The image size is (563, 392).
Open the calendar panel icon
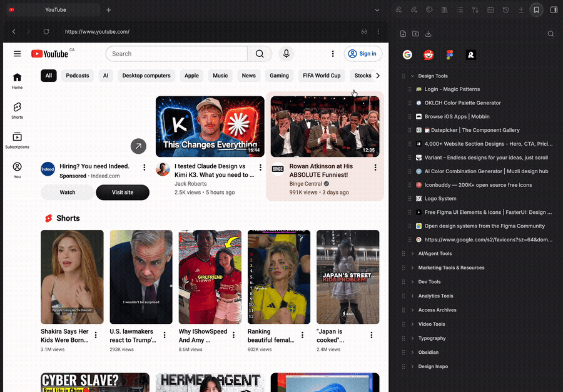coord(490,10)
